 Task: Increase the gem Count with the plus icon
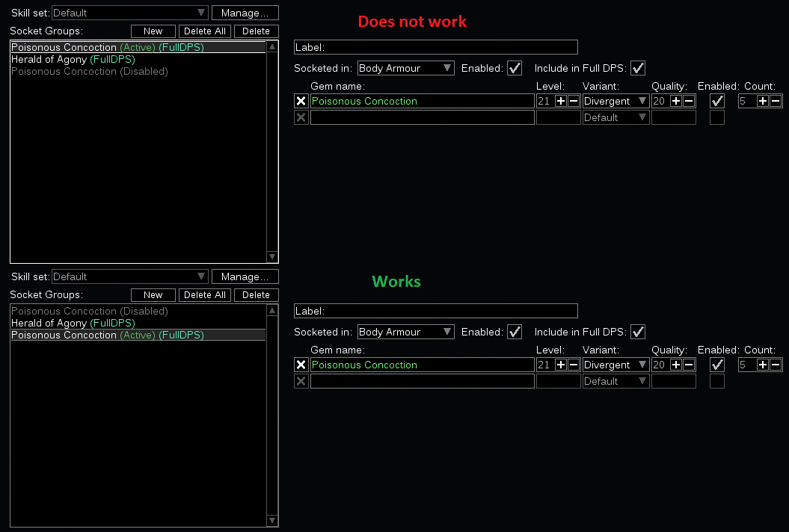click(x=762, y=101)
